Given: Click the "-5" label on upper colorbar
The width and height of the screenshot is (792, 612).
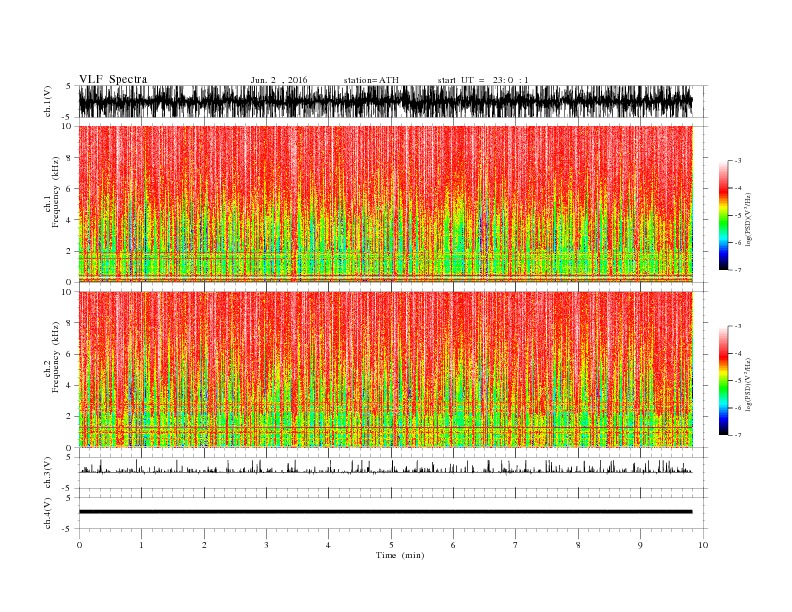Looking at the screenshot, I should pyautogui.click(x=737, y=216).
